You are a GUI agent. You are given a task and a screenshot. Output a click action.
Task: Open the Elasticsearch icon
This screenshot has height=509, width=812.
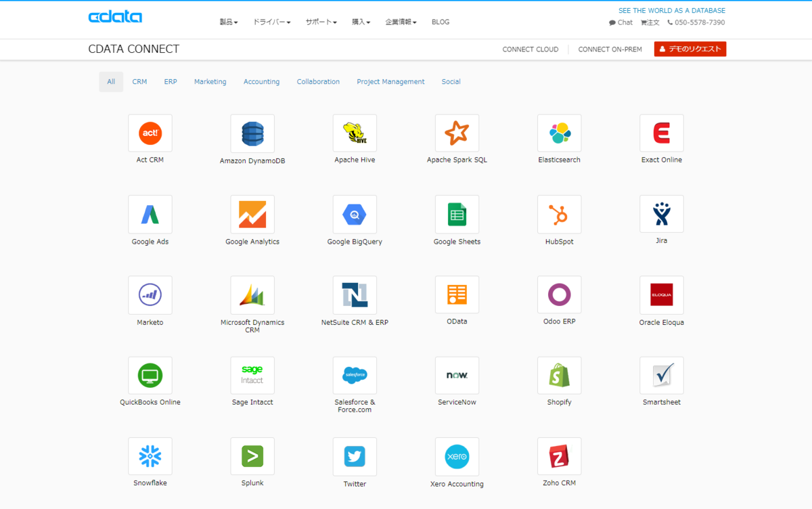coord(559,133)
